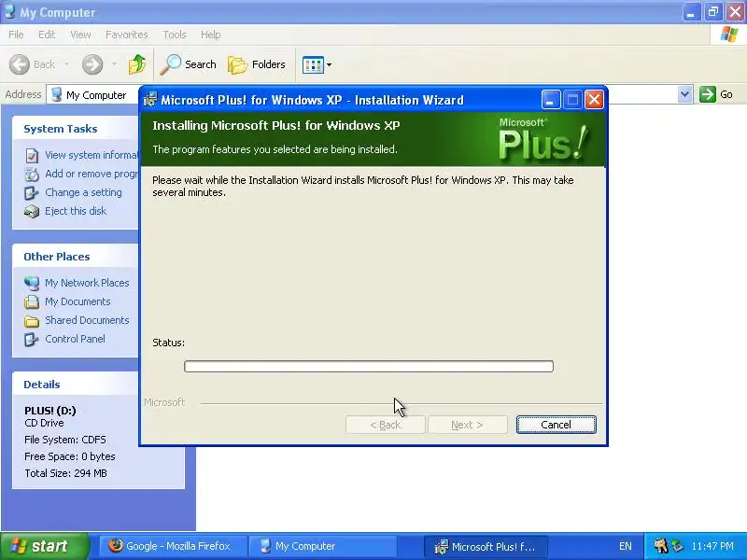Switch to Google - Mozilla Firefox taskbar button
The height and width of the screenshot is (560, 747).
tap(174, 546)
